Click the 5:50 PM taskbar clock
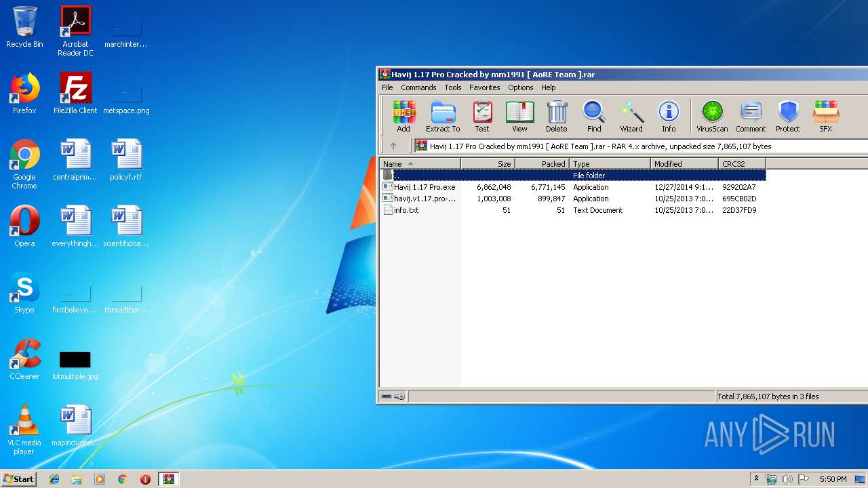The image size is (868, 488). click(833, 479)
